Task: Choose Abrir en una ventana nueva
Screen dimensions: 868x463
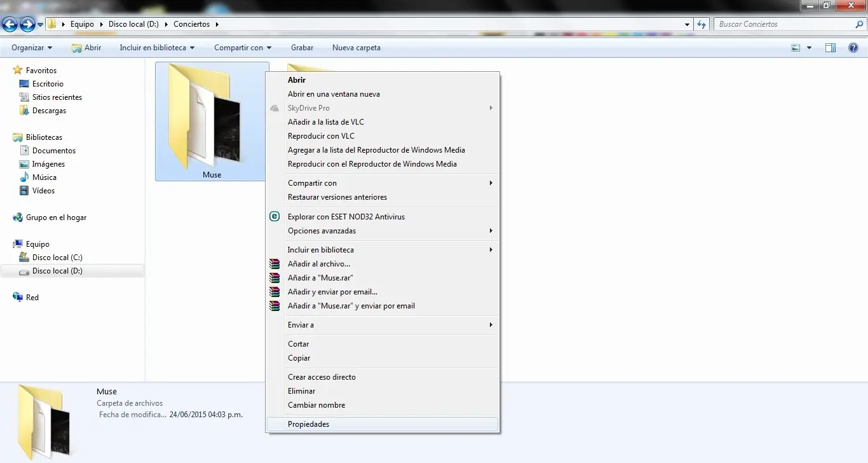Action: (x=382, y=94)
